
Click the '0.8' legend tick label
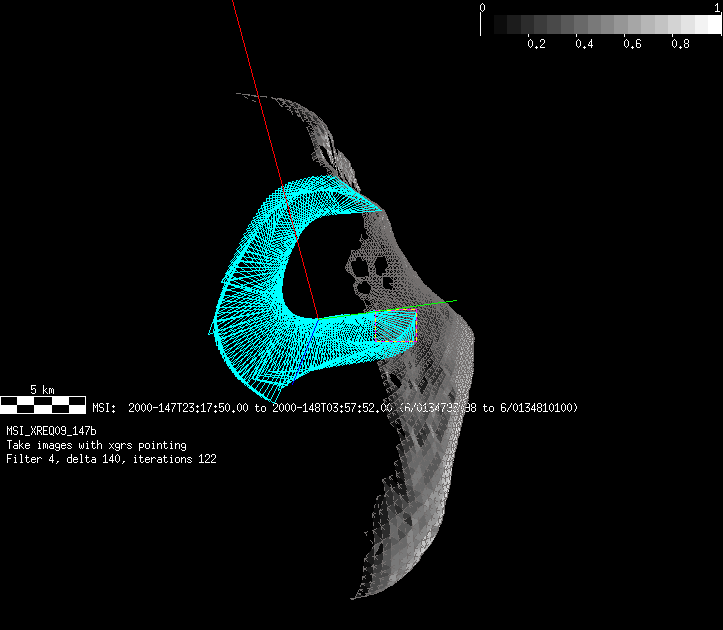[680, 44]
